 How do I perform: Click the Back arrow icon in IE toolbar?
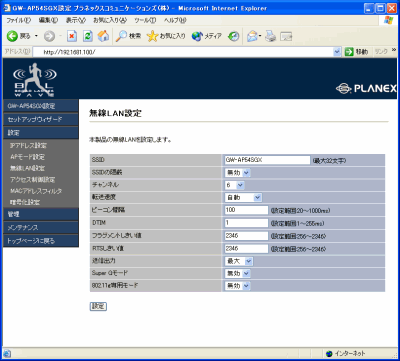click(12, 36)
